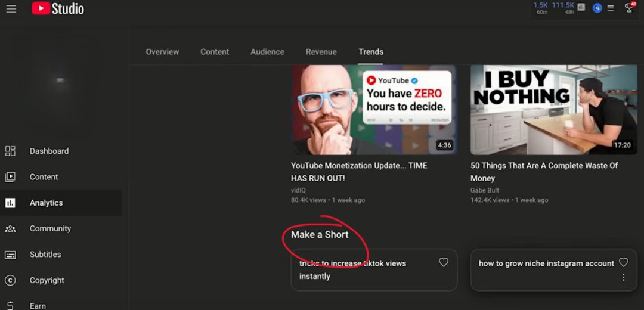Switch to the Revenue tab
Image resolution: width=644 pixels, height=310 pixels.
pos(321,52)
